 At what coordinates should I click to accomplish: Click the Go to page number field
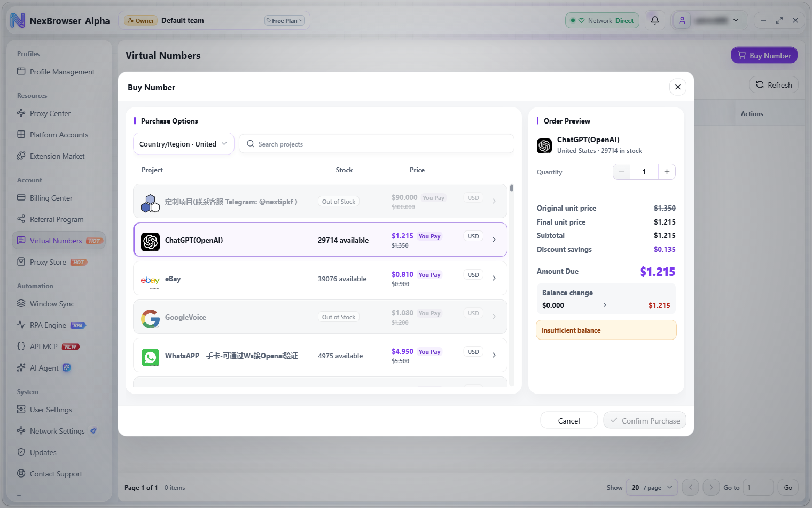click(759, 487)
